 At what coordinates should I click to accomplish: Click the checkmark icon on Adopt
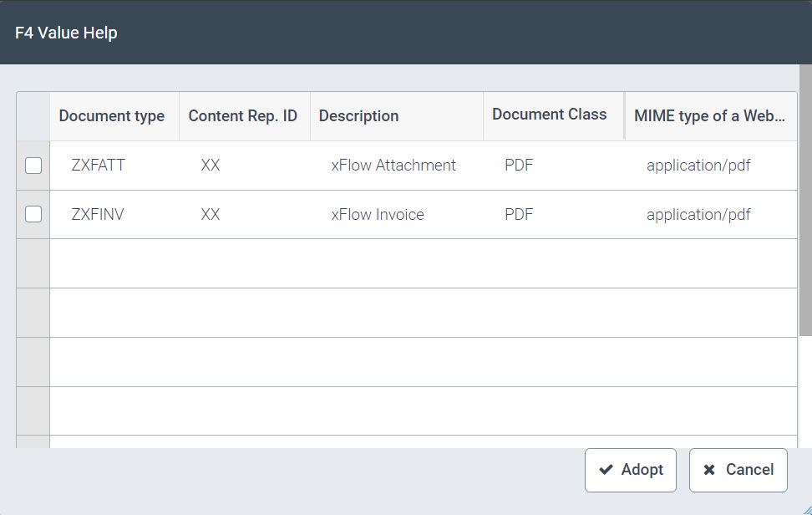(606, 470)
